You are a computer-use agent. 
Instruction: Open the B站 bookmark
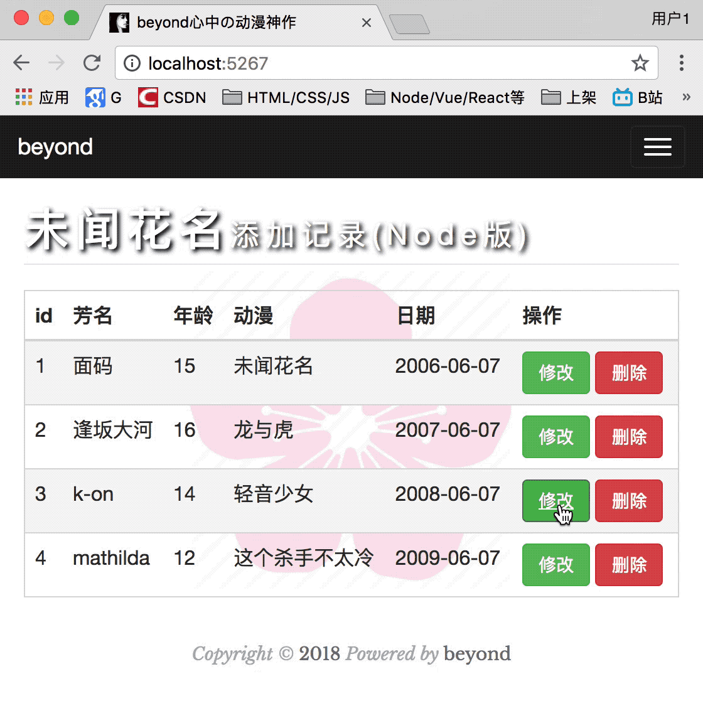coord(638,97)
